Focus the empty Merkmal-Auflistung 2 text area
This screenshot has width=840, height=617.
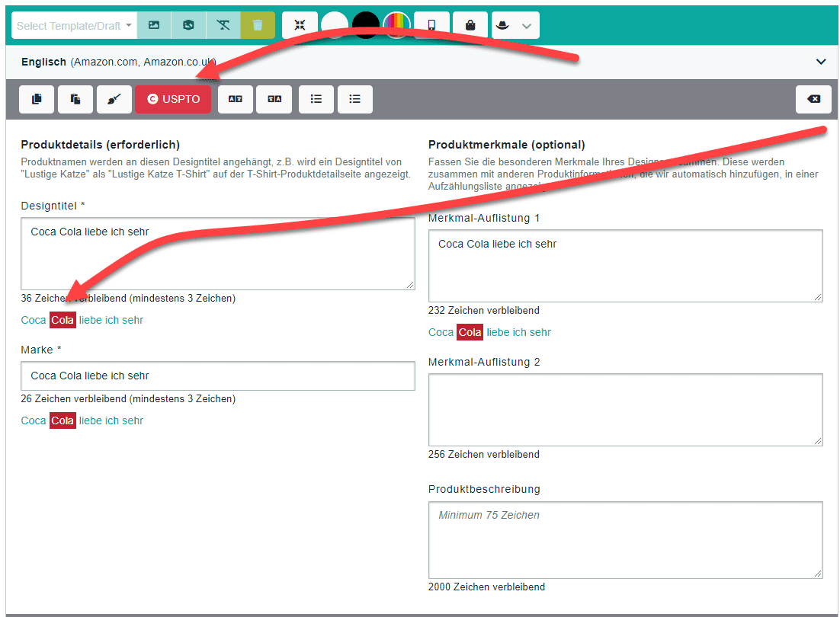pos(625,410)
